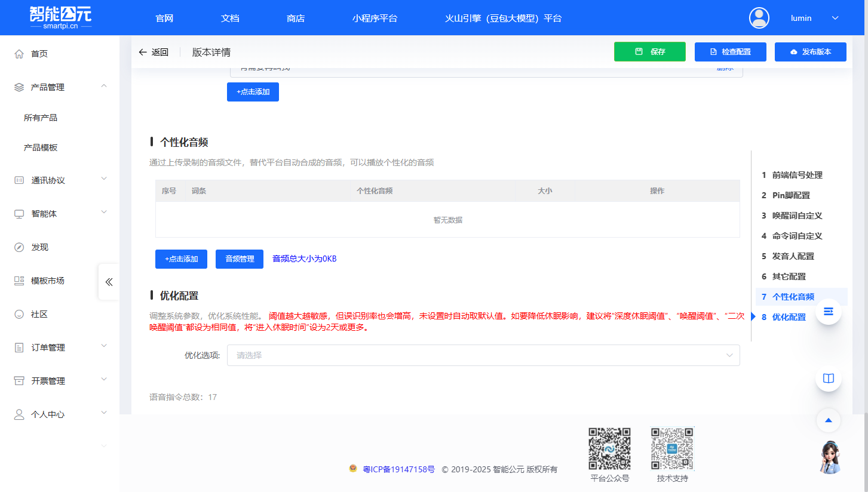The height and width of the screenshot is (492, 868).
Task: Visit the 社区 community section
Action: tap(19, 313)
